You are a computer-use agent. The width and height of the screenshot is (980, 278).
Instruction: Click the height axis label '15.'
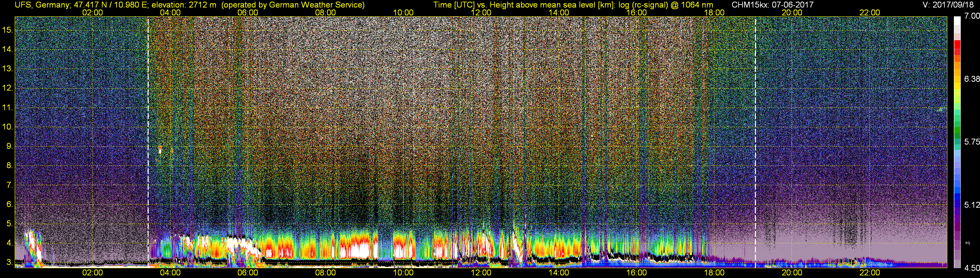point(8,30)
